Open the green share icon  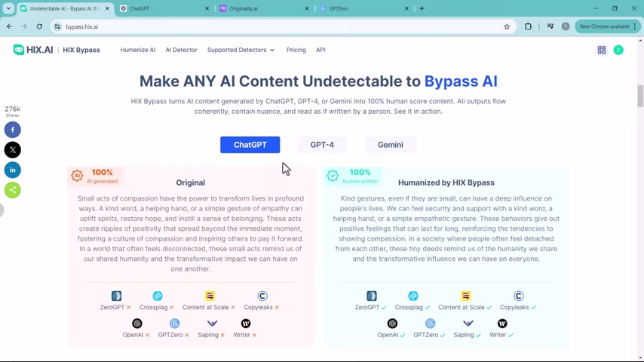click(x=13, y=190)
